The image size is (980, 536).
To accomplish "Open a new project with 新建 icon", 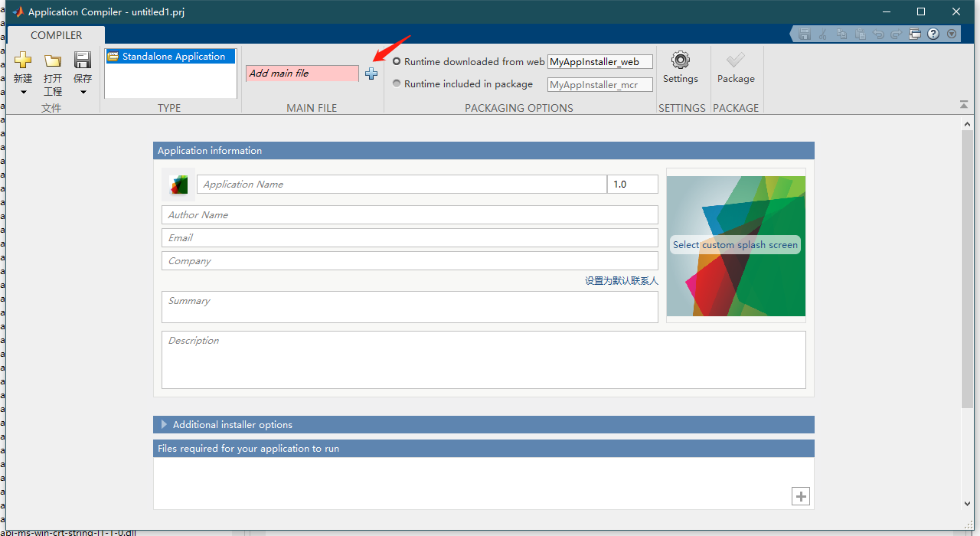I will tap(23, 61).
